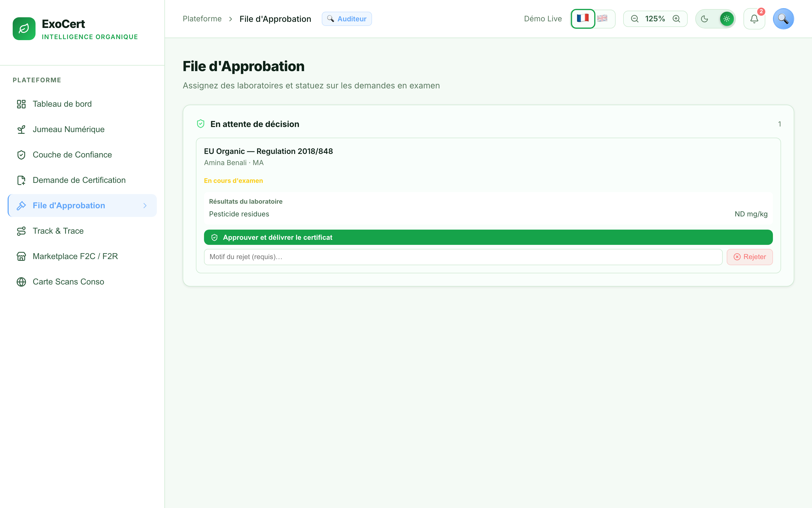Click Pesticide residues result row
The width and height of the screenshot is (812, 508).
click(x=488, y=214)
